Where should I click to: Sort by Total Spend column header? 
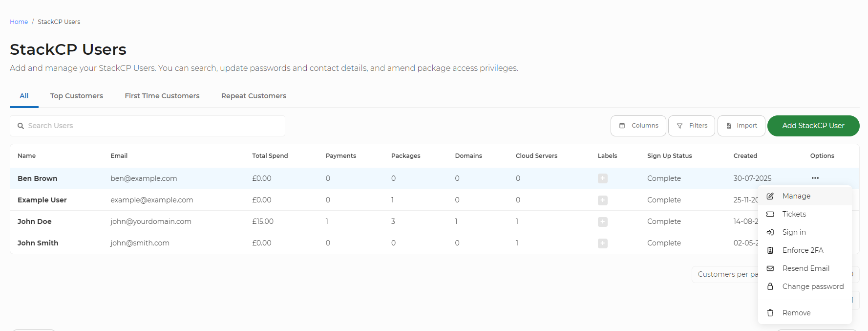270,156
